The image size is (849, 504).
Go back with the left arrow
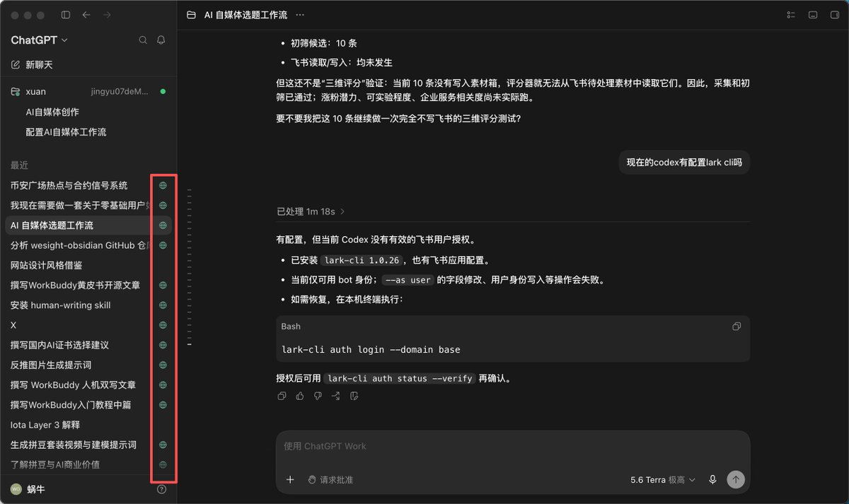[86, 15]
